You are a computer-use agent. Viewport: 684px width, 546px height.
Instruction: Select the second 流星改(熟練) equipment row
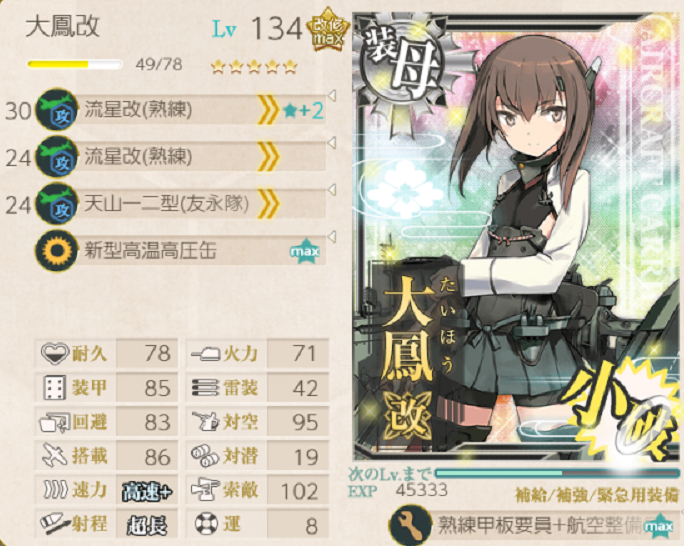(180, 157)
